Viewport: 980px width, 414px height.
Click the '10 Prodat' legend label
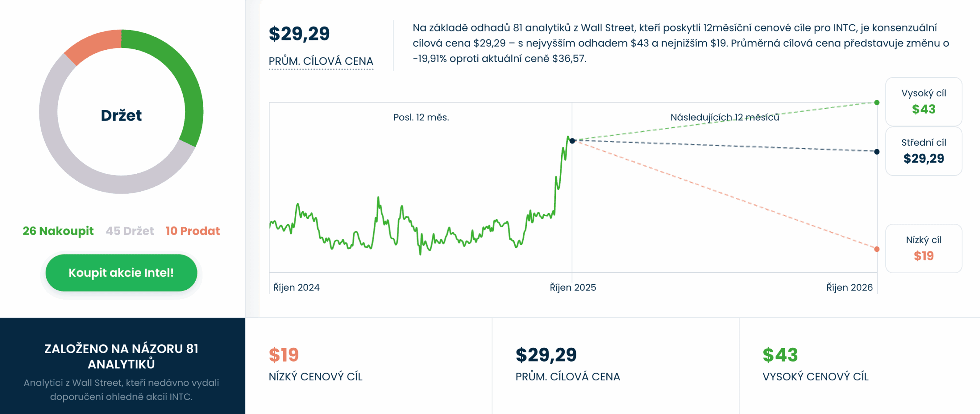[x=193, y=231]
